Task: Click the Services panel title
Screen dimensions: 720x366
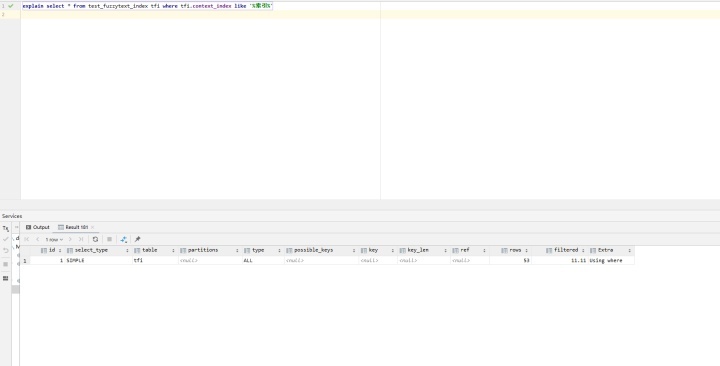Action: (x=12, y=216)
